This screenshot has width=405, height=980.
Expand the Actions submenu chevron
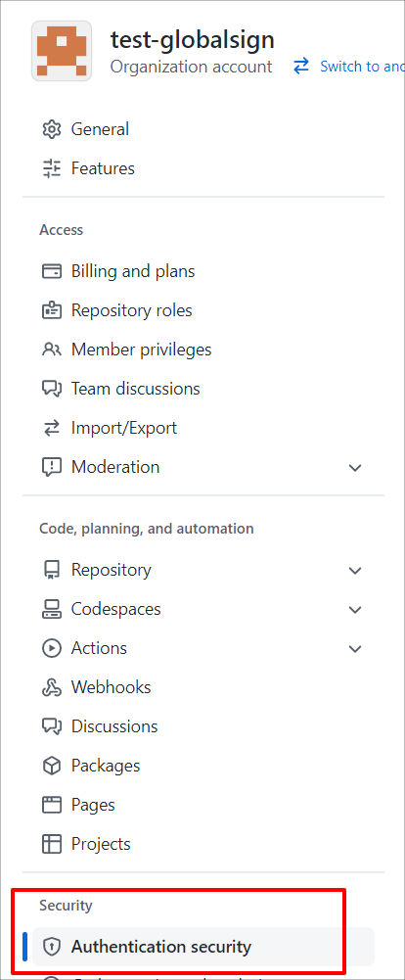tap(355, 649)
